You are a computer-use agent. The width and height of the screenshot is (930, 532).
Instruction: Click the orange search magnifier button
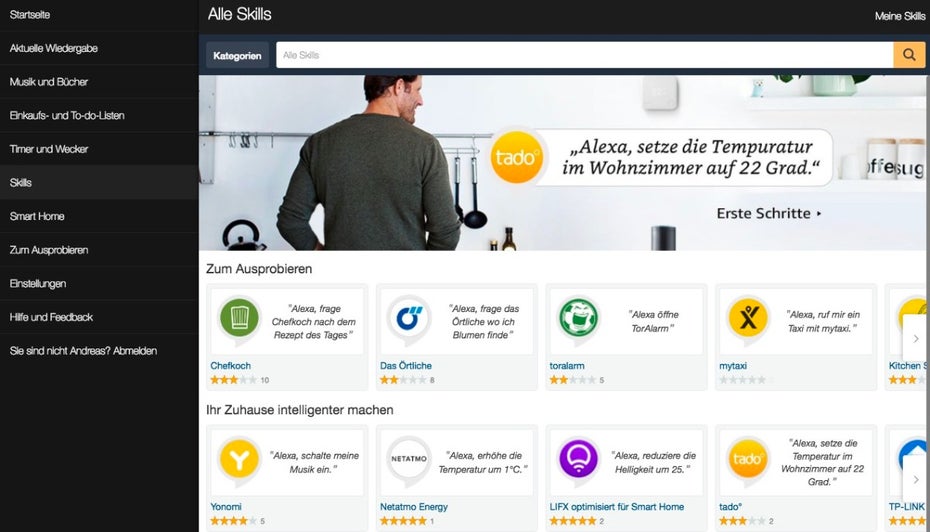pos(909,55)
